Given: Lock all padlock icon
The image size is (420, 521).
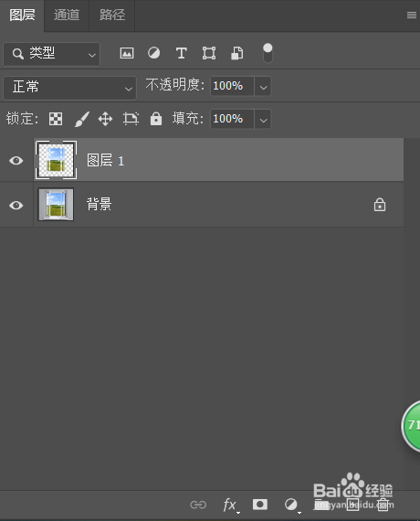Looking at the screenshot, I should (x=156, y=119).
